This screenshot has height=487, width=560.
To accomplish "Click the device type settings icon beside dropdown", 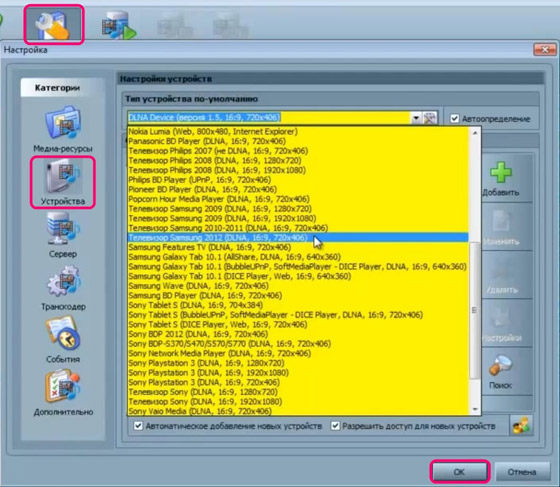I will [x=430, y=117].
